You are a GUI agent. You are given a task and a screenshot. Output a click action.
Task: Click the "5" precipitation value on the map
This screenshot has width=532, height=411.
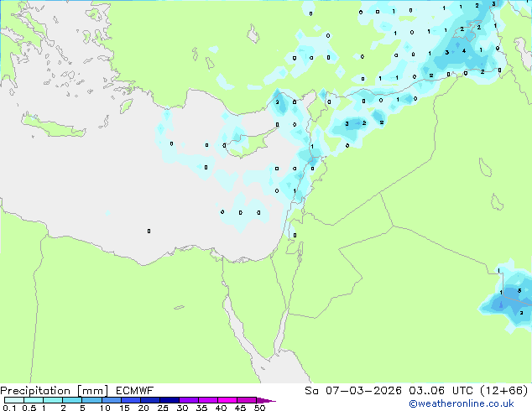[519, 290]
